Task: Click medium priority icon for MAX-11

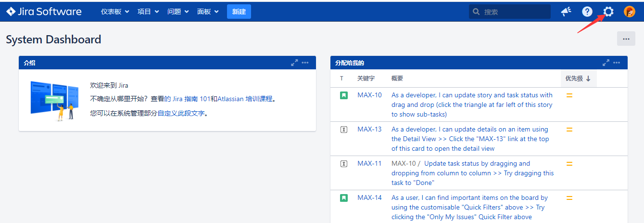Action: pyautogui.click(x=569, y=164)
